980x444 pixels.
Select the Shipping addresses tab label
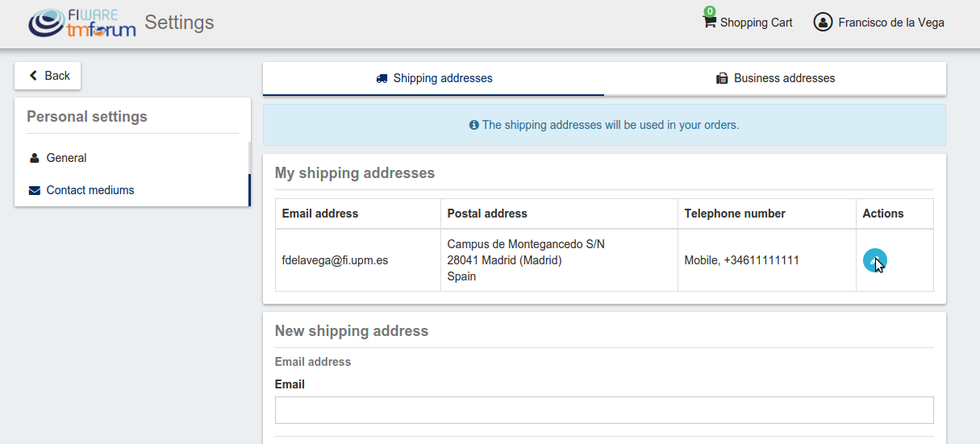(x=443, y=79)
